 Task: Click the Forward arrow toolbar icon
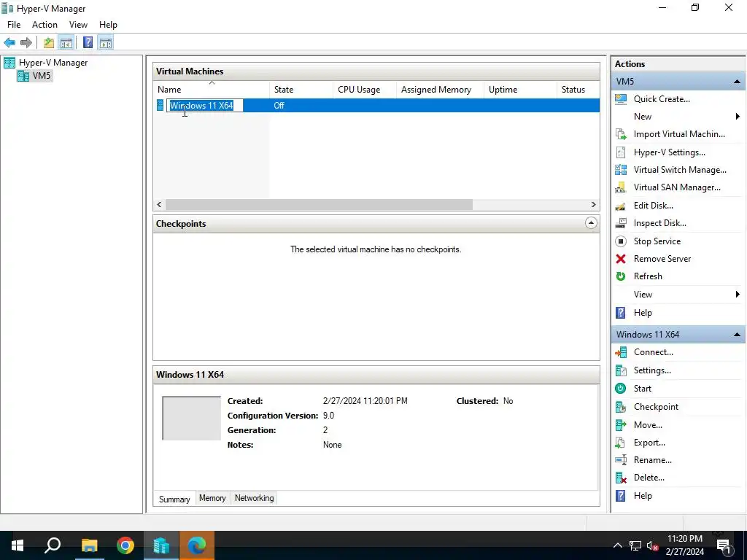(x=26, y=43)
